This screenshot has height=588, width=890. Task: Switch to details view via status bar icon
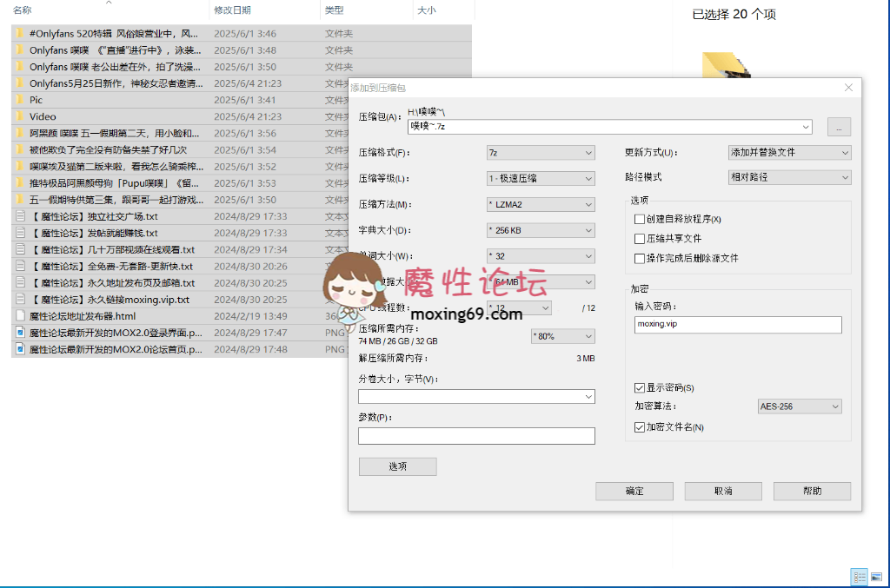point(859,577)
